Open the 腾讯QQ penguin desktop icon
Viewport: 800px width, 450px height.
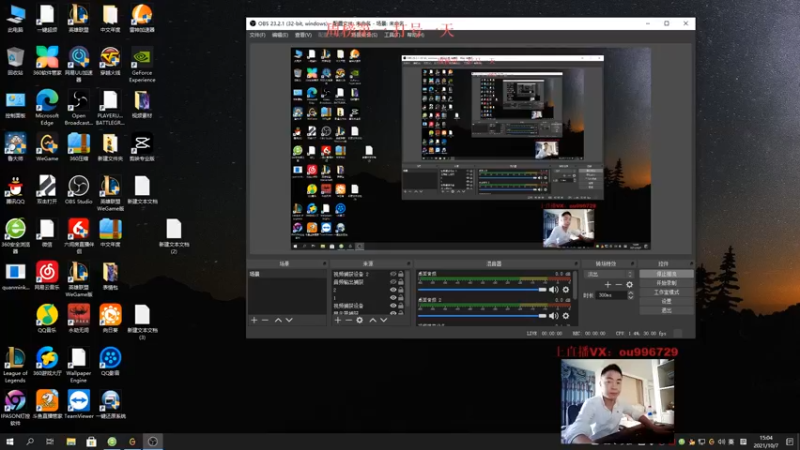point(15,190)
